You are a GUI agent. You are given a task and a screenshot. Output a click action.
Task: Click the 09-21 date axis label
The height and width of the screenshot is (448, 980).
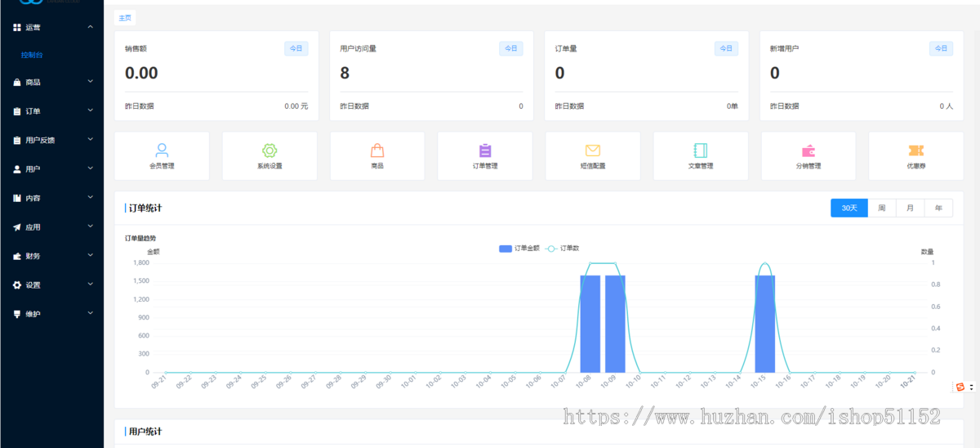158,382
